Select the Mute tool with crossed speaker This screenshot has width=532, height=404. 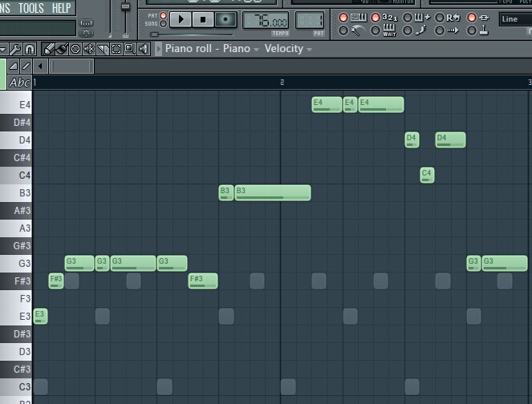coord(89,50)
